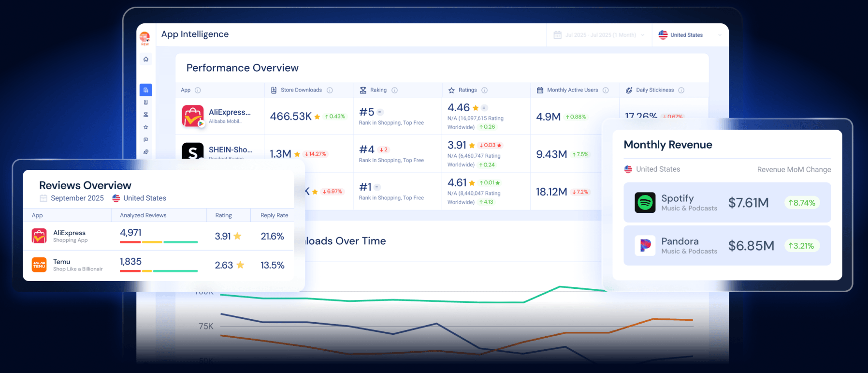Click the info icon beside Raking header
This screenshot has height=373, width=868.
394,90
